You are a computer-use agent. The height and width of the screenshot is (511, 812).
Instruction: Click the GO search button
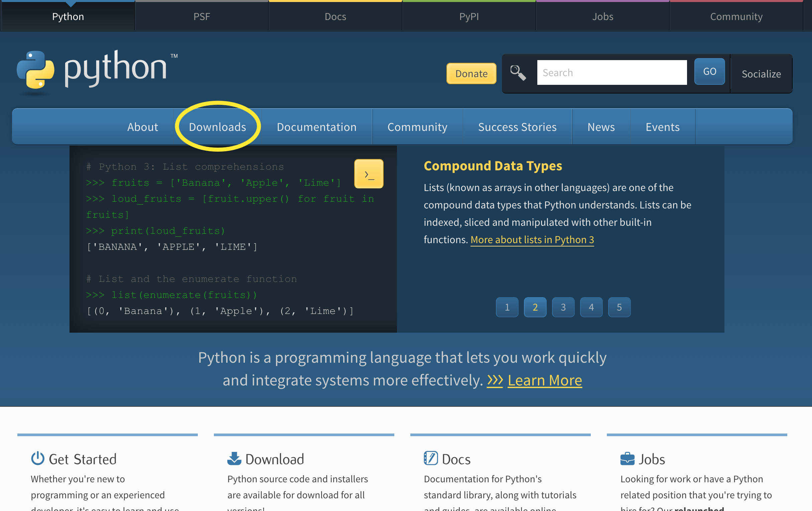709,71
